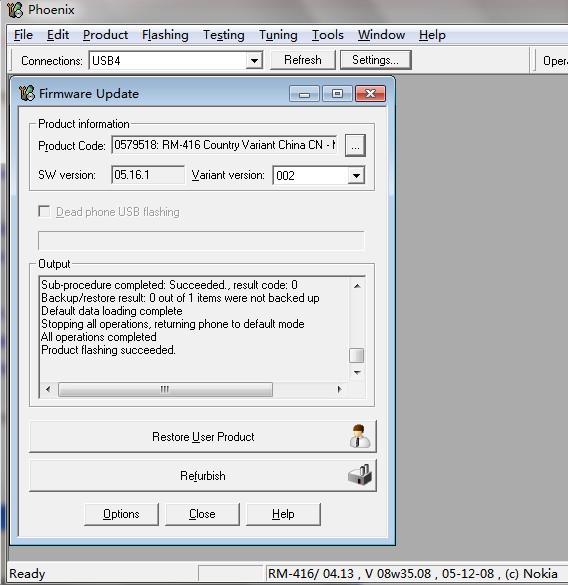Click the Firmware Update window icon
This screenshot has width=568, height=585.
(x=27, y=93)
